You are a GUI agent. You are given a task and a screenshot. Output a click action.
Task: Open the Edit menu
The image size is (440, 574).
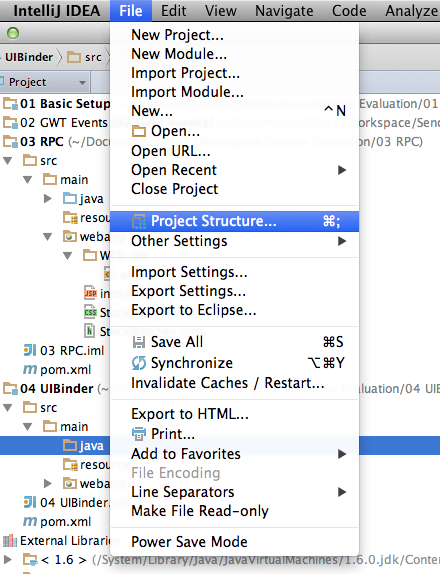174,11
